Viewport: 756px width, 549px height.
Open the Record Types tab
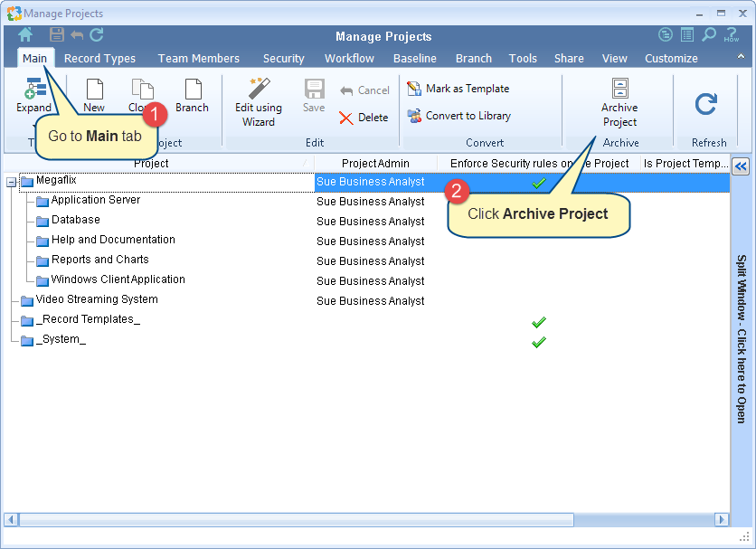click(99, 59)
